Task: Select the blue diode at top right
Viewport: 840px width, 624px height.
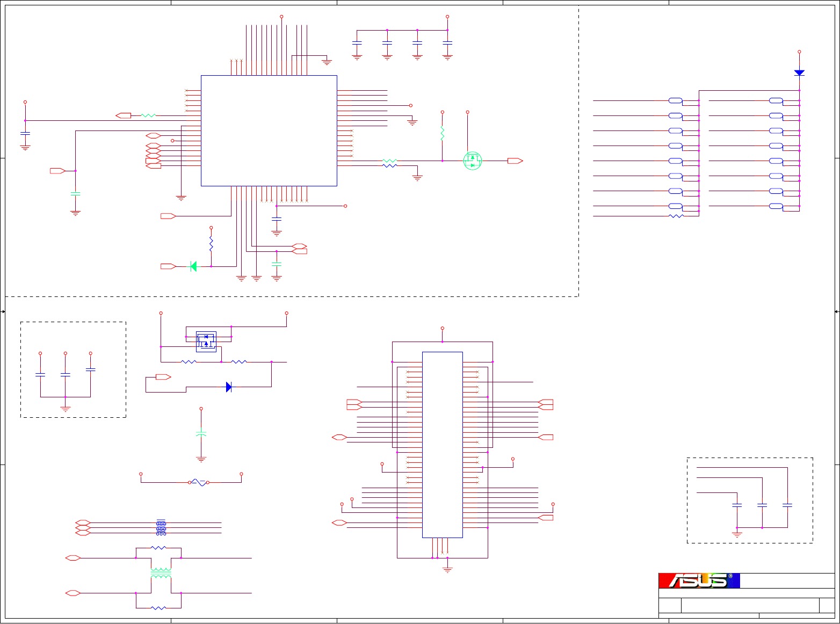Action: pyautogui.click(x=799, y=72)
